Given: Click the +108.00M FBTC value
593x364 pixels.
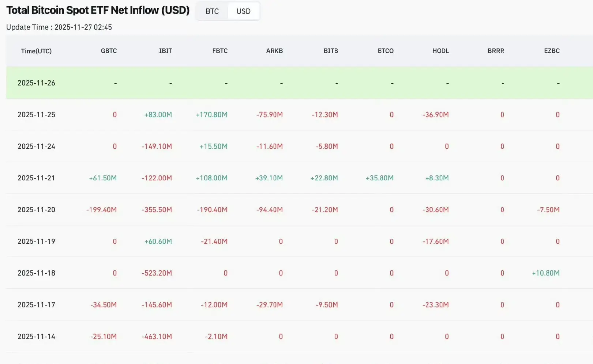Looking at the screenshot, I should pyautogui.click(x=211, y=178).
